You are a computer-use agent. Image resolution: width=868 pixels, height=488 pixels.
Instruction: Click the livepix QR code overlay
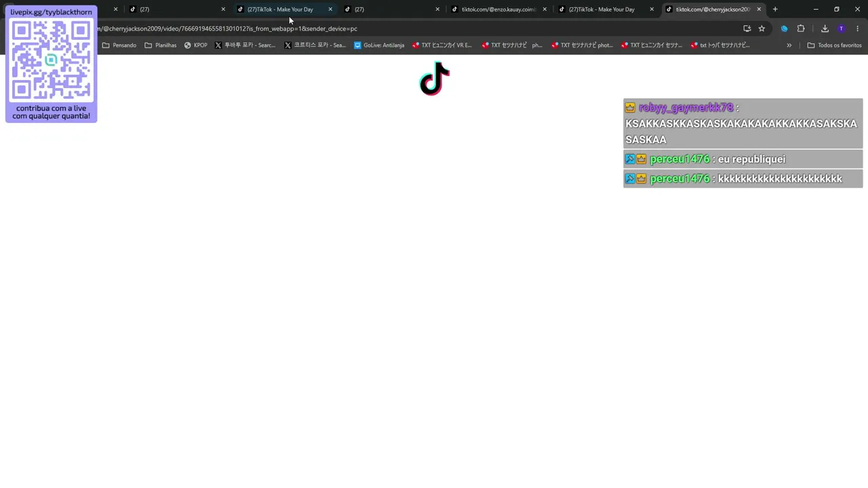(51, 60)
